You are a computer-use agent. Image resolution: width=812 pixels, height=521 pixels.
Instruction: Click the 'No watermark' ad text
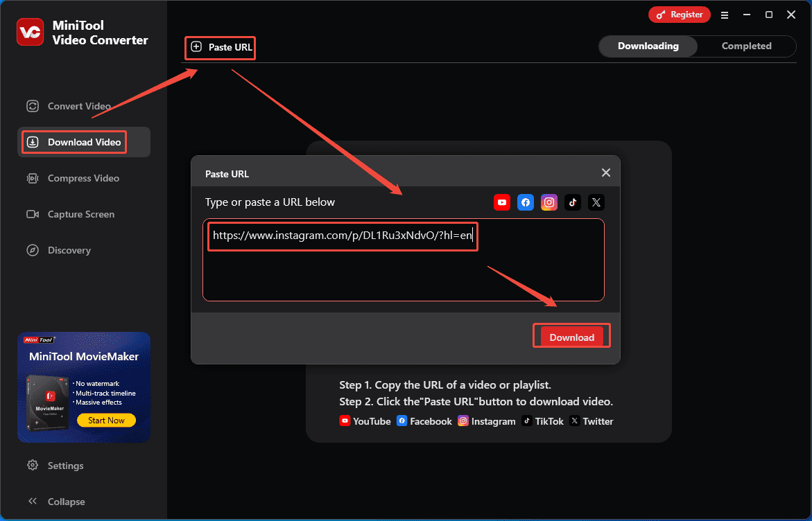(x=97, y=383)
